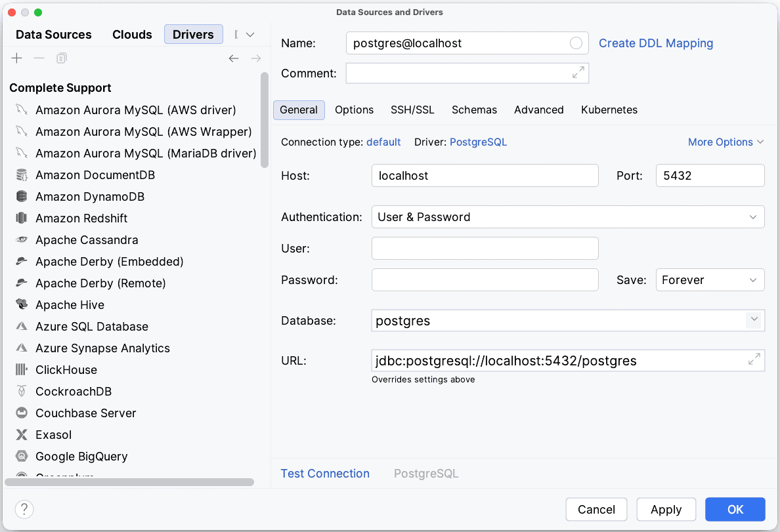Click the Apache Hive driver icon
780x532 pixels.
[x=22, y=305]
